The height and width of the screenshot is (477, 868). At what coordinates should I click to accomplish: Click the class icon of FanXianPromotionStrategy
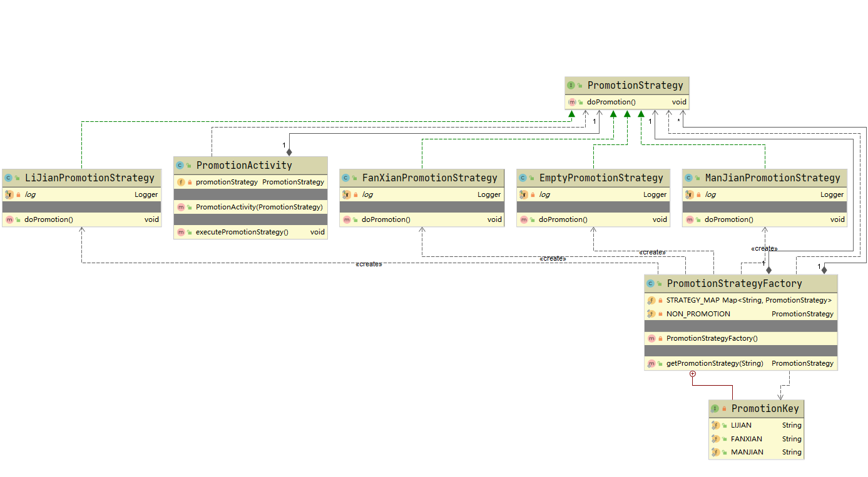(x=345, y=178)
